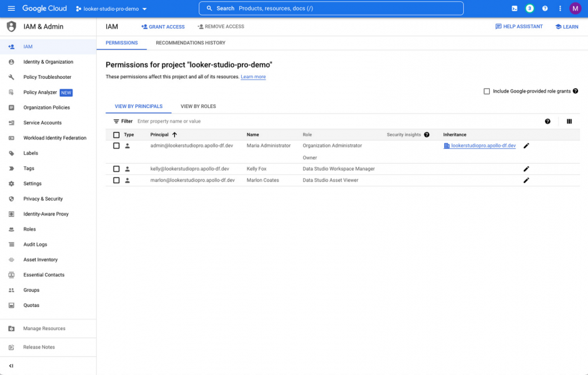Open column display options icon
This screenshot has height=375, width=588.
[x=569, y=121]
